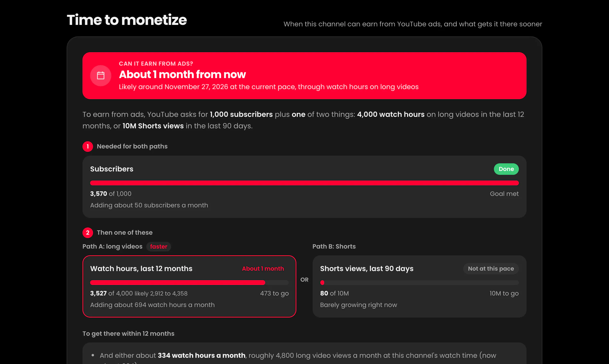
Task: Click the '3,570 of 1,000' value
Action: 111,194
